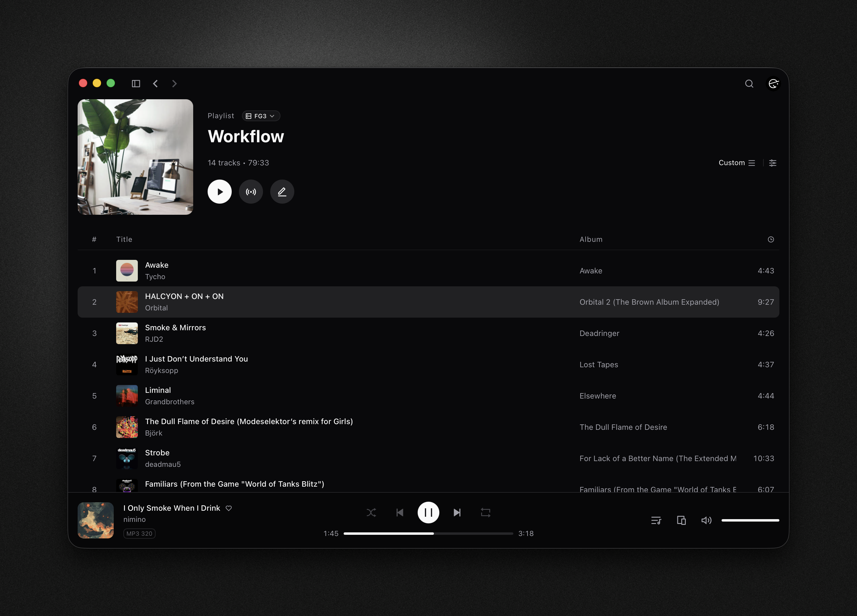Open the search icon
The width and height of the screenshot is (857, 616).
click(749, 84)
